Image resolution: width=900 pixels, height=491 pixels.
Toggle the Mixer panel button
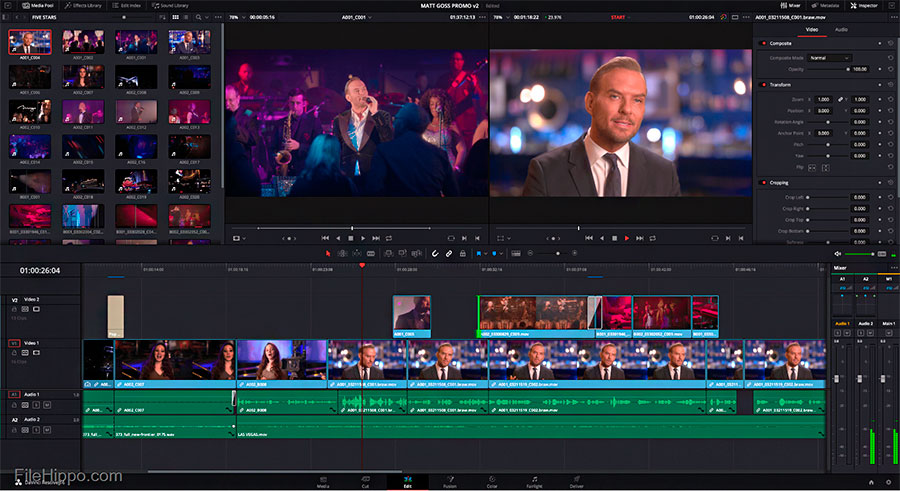coord(791,5)
